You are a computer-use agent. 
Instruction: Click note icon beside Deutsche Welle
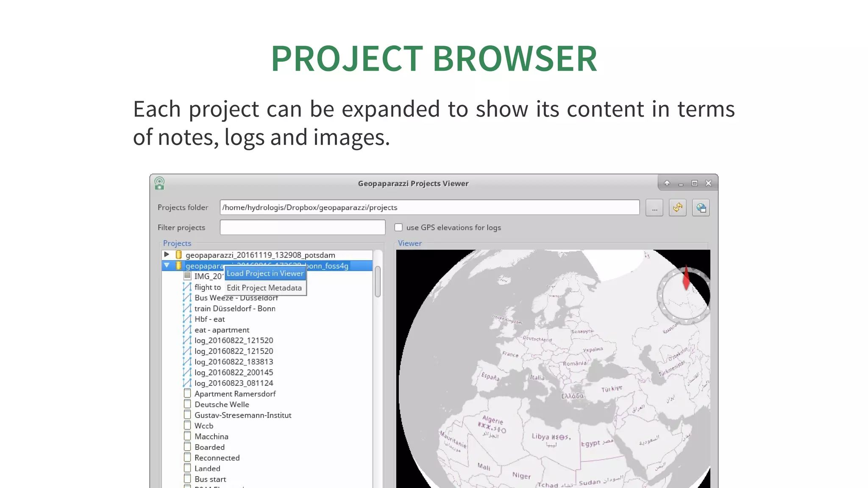tap(187, 404)
